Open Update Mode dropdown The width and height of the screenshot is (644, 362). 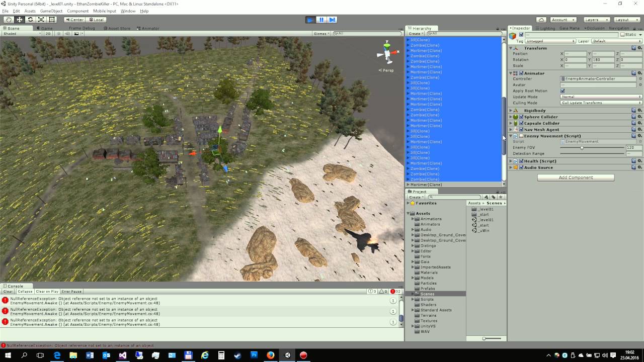click(x=601, y=97)
